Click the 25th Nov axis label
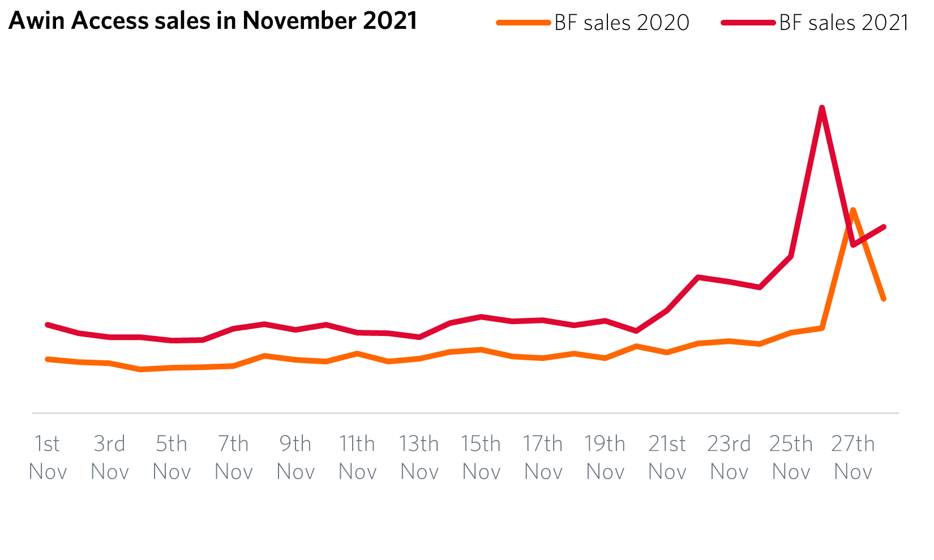Image resolution: width=934 pixels, height=560 pixels. point(791,458)
